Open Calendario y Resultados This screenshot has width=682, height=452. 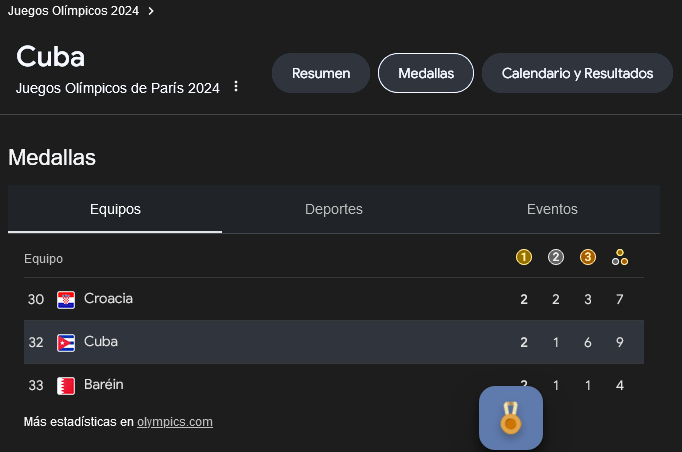pos(577,73)
